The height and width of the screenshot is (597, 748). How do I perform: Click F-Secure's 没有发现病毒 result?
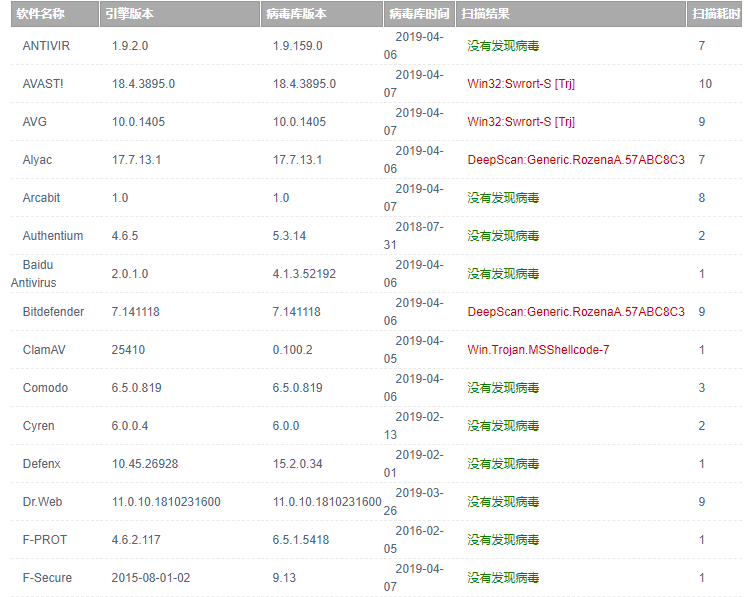(x=503, y=578)
